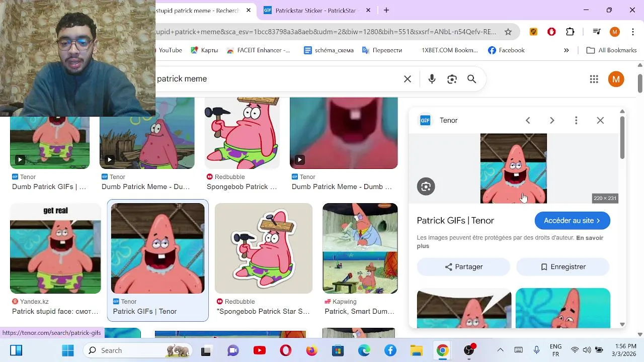Open the orange shield extension icon

pos(533,32)
